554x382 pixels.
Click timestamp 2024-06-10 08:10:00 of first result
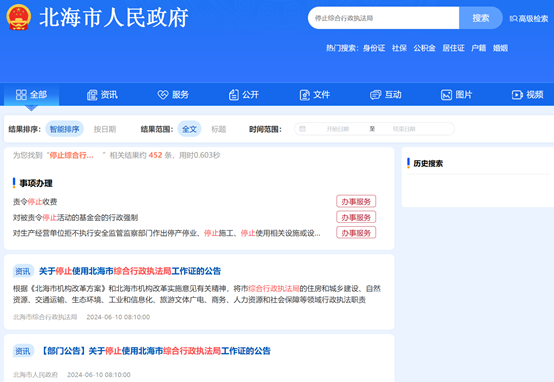[118, 317]
